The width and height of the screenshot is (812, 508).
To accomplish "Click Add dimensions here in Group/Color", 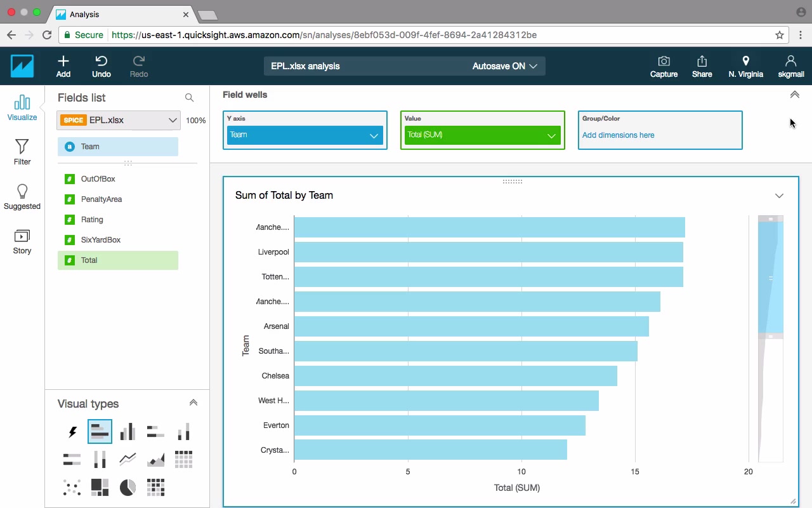I will [x=619, y=135].
